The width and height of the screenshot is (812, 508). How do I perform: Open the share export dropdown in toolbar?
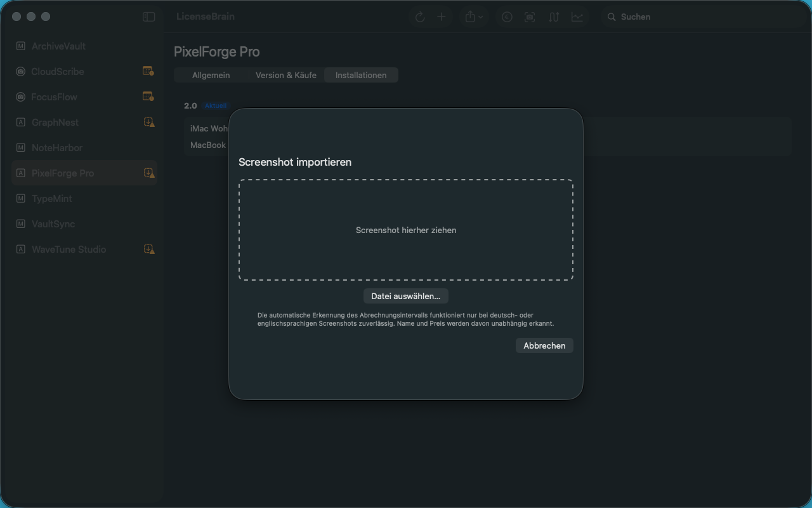pyautogui.click(x=474, y=17)
